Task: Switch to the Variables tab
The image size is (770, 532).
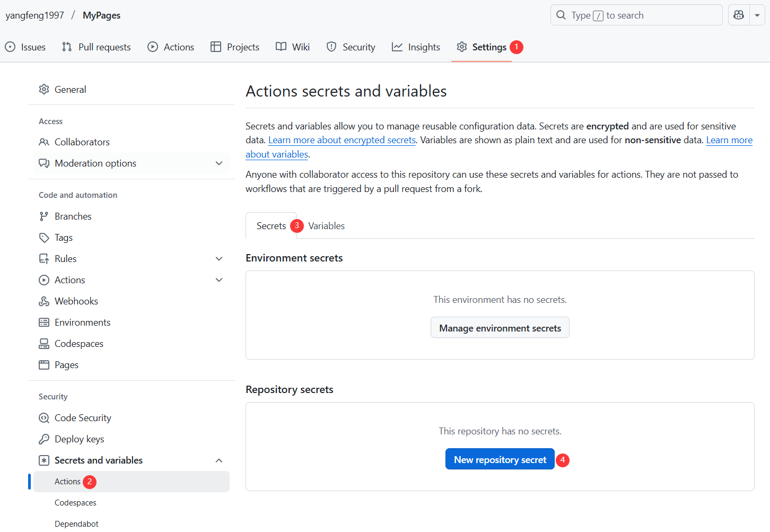Action: point(326,226)
